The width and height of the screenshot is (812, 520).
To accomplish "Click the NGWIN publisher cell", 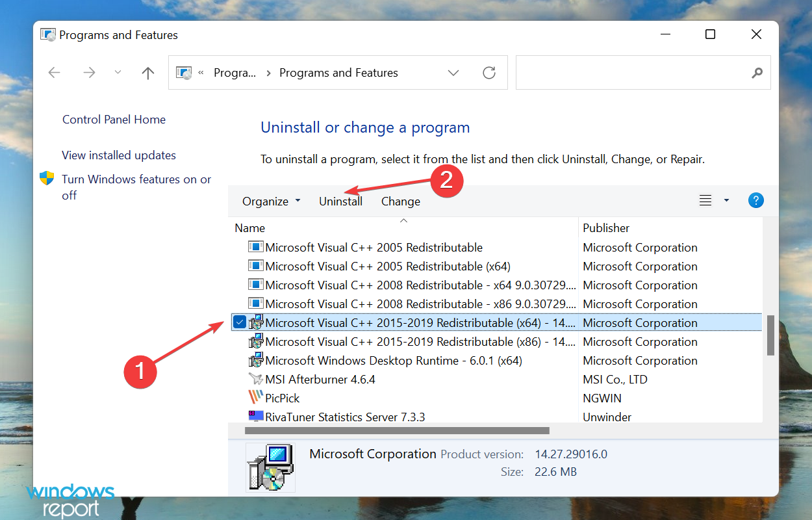I will (x=602, y=398).
